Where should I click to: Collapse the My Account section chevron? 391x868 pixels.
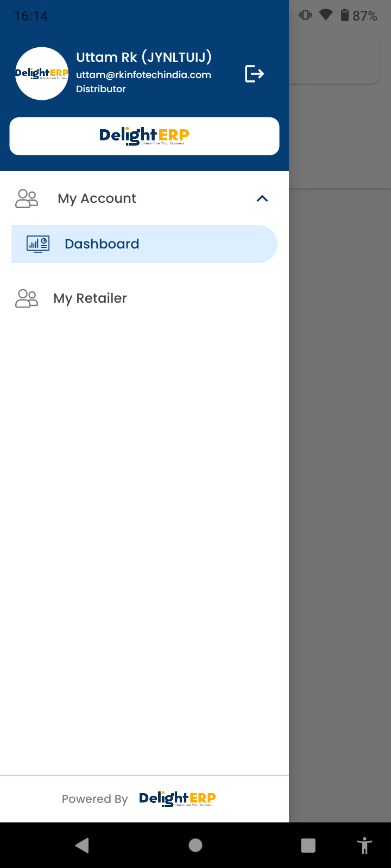pos(262,199)
